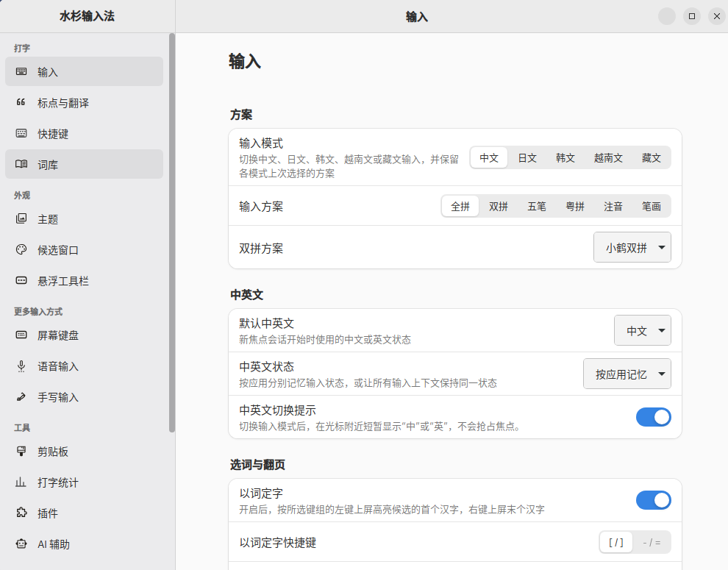Click the open book icon for 词库
This screenshot has height=570, width=728.
coord(21,164)
